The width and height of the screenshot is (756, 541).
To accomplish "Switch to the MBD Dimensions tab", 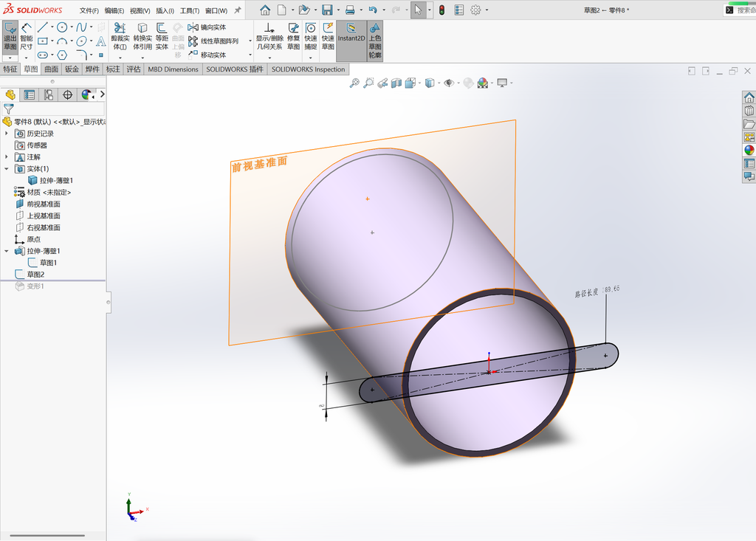I will tap(173, 69).
